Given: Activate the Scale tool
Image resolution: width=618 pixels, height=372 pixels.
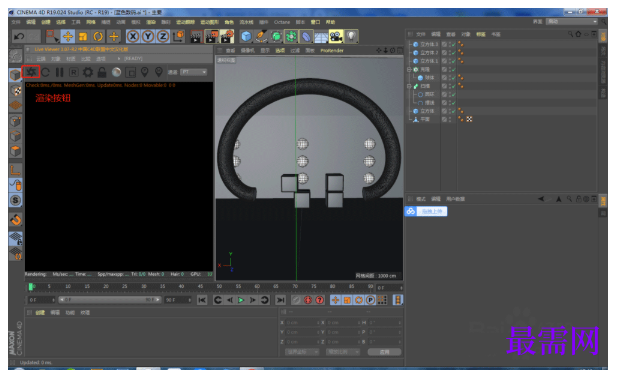Looking at the screenshot, I should [x=83, y=37].
